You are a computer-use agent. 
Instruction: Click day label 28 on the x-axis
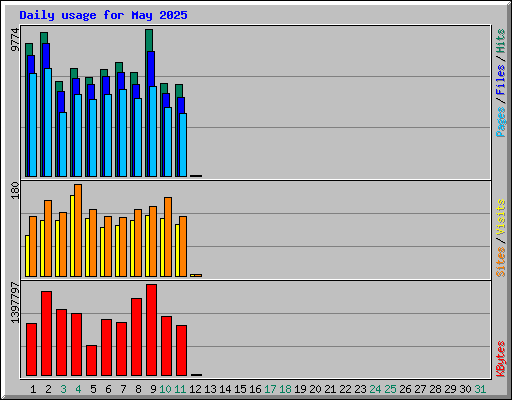tap(435, 389)
